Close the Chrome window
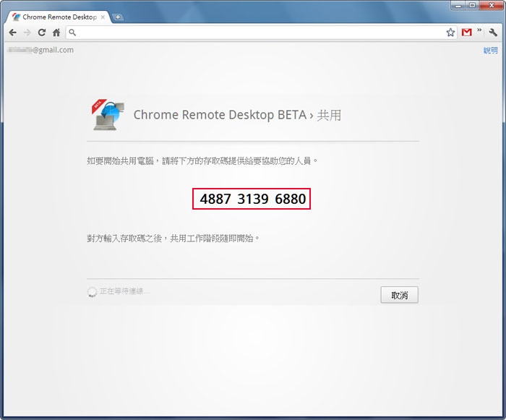Viewport: 506px width, 420px height. pyautogui.click(x=492, y=5)
